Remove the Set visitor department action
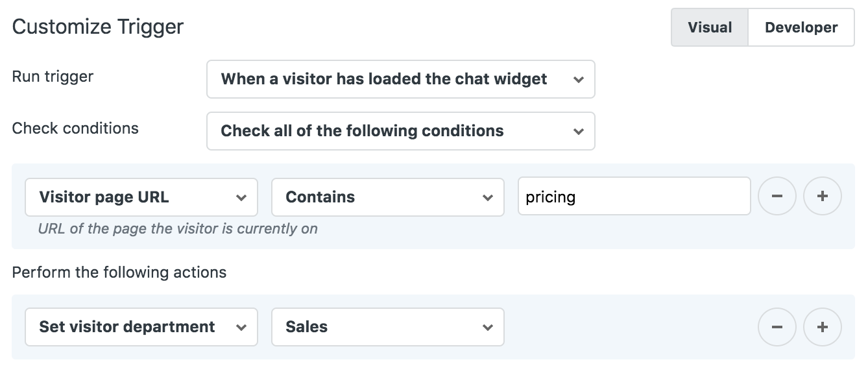The image size is (868, 375). (777, 327)
